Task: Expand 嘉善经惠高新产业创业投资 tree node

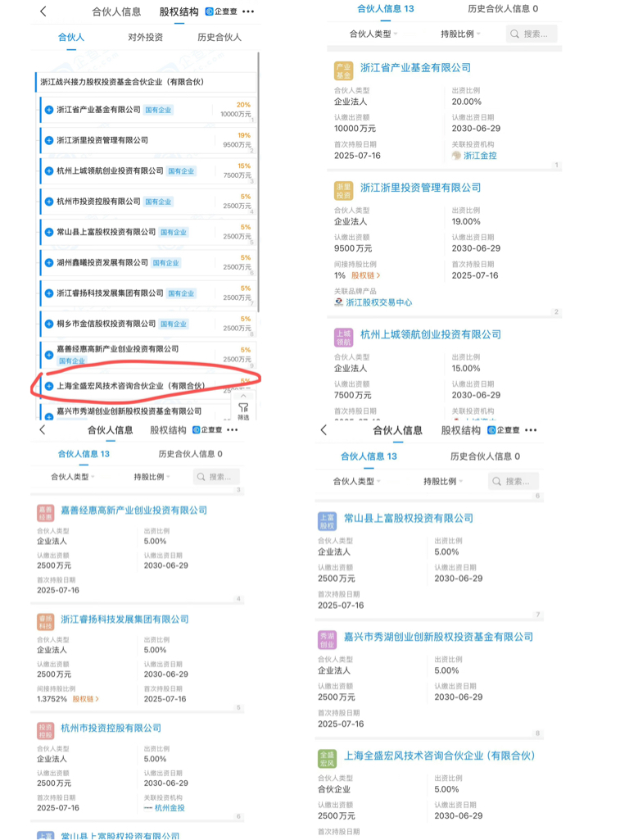Action: point(48,355)
